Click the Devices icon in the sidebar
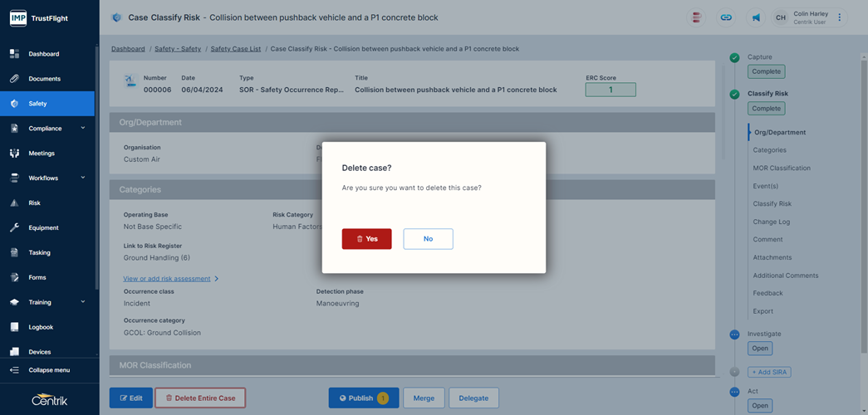Viewport: 868px width, 415px height. tap(15, 351)
